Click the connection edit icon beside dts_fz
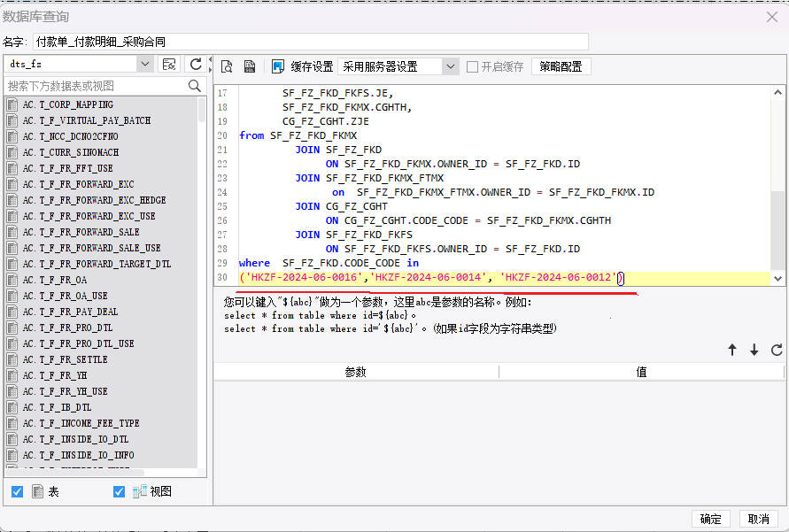This screenshot has width=789, height=532. click(x=169, y=65)
